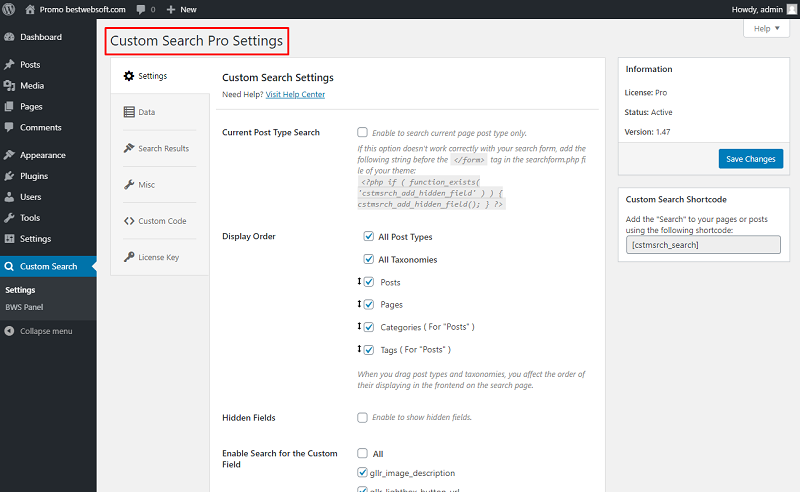Click the reorder arrow beside Tags
800x492 pixels.
pos(359,349)
